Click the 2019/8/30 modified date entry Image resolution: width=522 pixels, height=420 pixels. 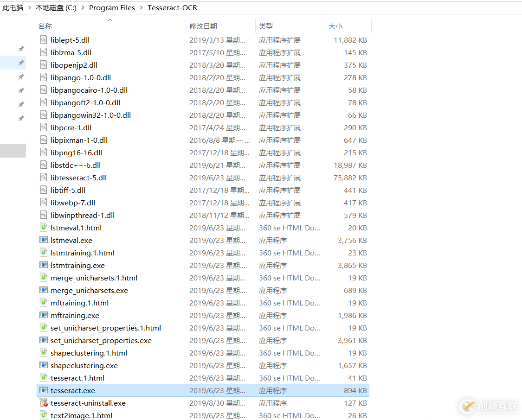(217, 403)
